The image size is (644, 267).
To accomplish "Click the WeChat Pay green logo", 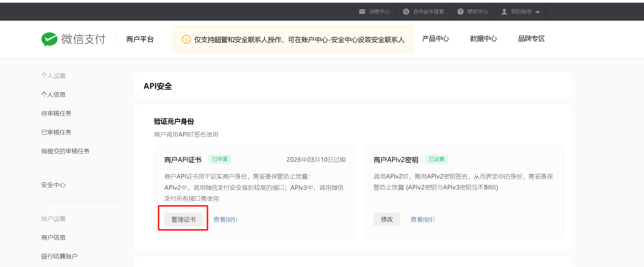I will 50,39.
